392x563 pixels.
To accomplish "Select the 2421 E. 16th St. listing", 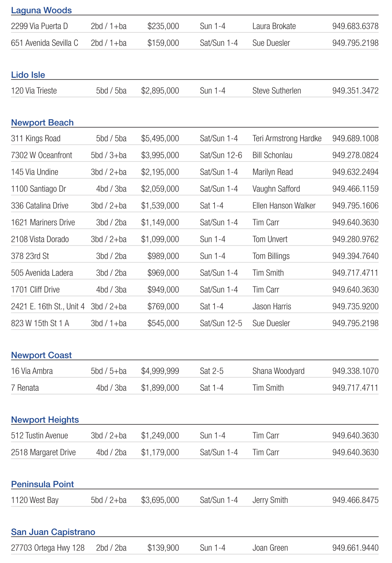I will (47, 307).
